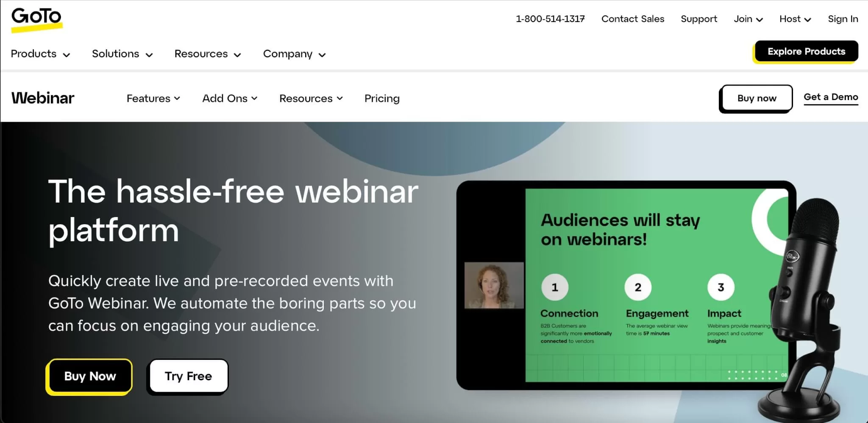Click the number 2 Engagement circle
868x423 pixels.
pyautogui.click(x=638, y=287)
